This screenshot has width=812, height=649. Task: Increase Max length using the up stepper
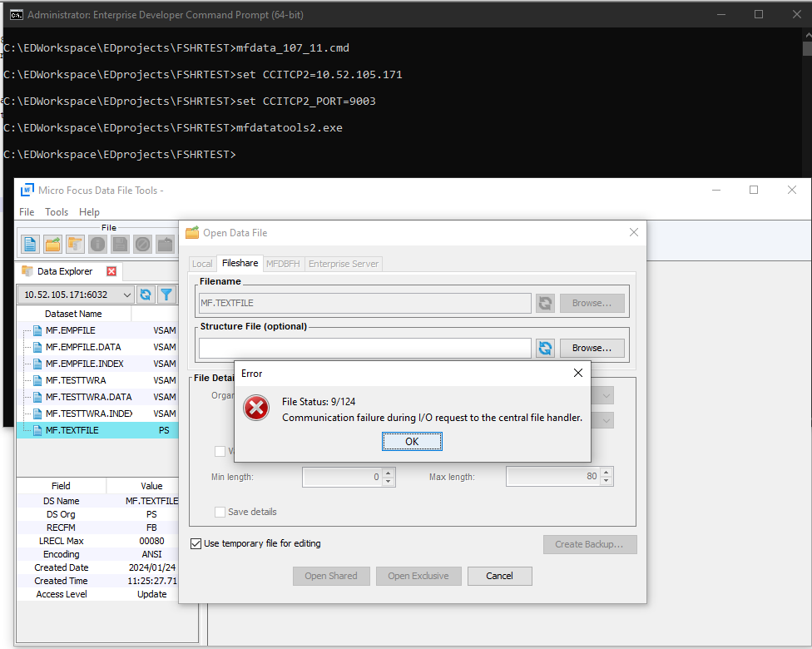[x=607, y=472]
